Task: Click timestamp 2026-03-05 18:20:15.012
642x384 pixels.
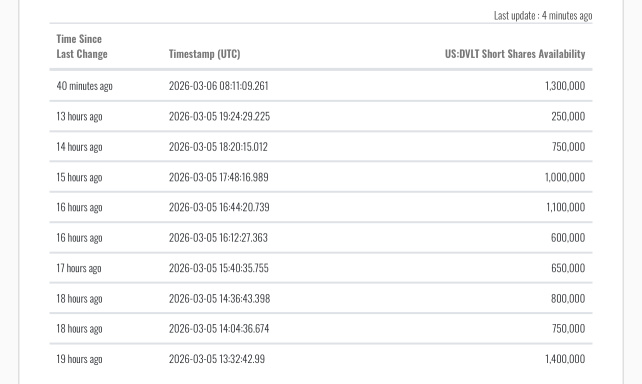Action: 218,147
